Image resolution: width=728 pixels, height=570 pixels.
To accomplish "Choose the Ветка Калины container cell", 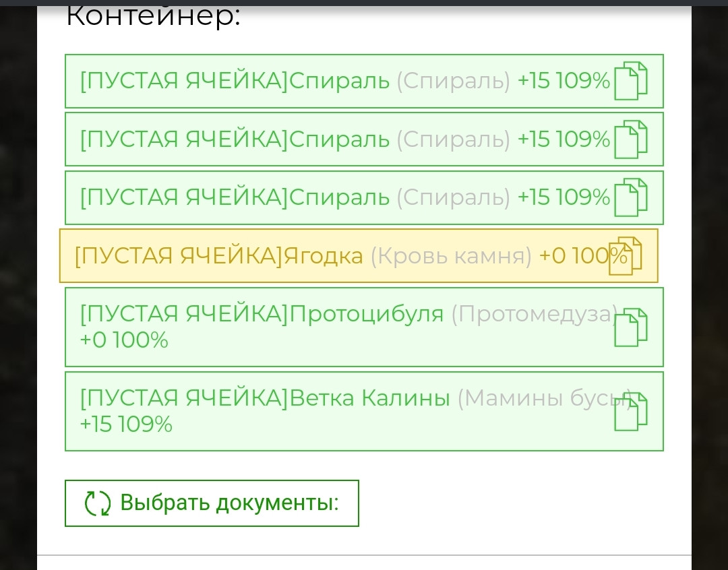I will 364,411.
